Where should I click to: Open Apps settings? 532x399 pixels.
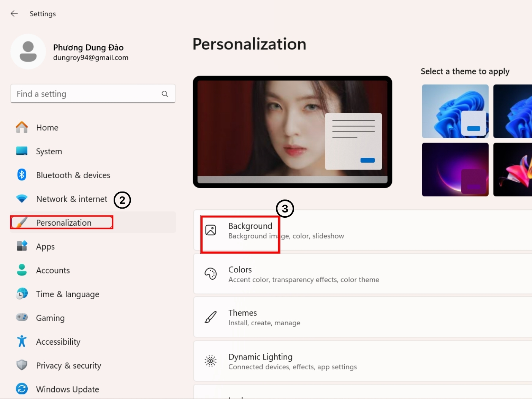(93, 247)
